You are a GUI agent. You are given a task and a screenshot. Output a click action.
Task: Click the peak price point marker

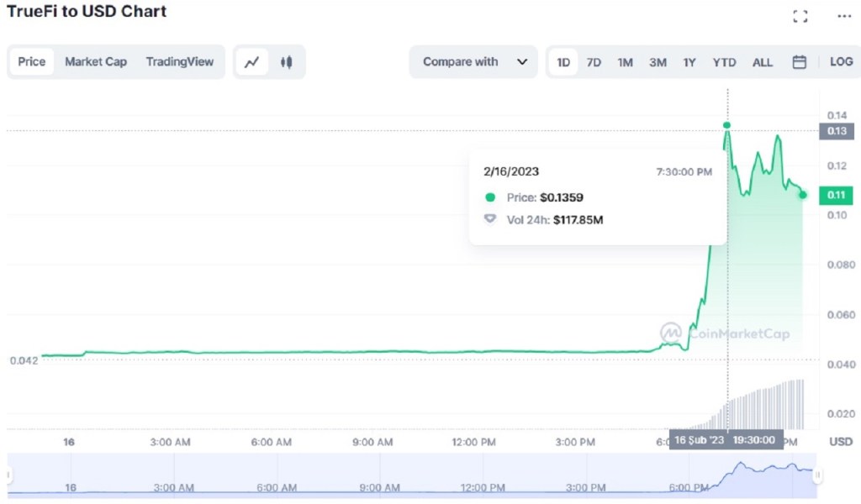(727, 126)
